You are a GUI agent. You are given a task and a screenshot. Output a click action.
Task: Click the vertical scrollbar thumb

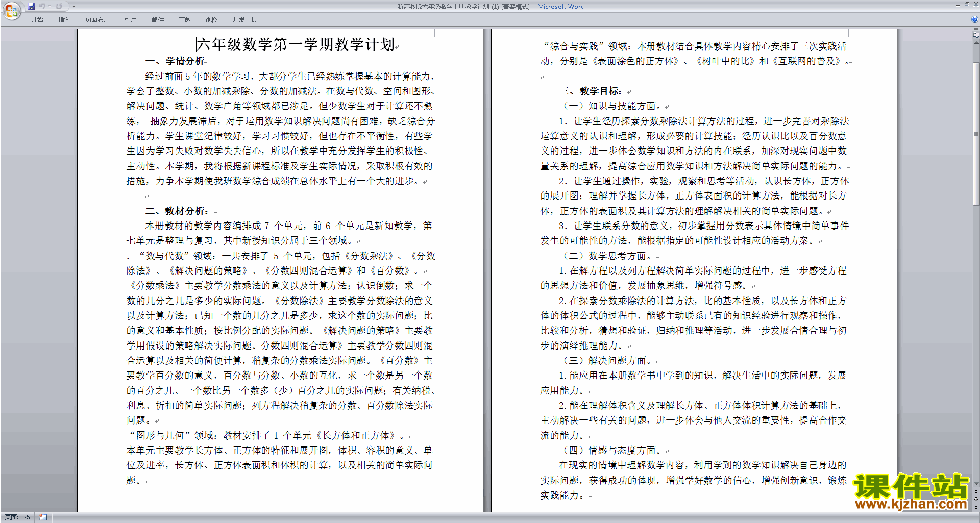pyautogui.click(x=976, y=134)
